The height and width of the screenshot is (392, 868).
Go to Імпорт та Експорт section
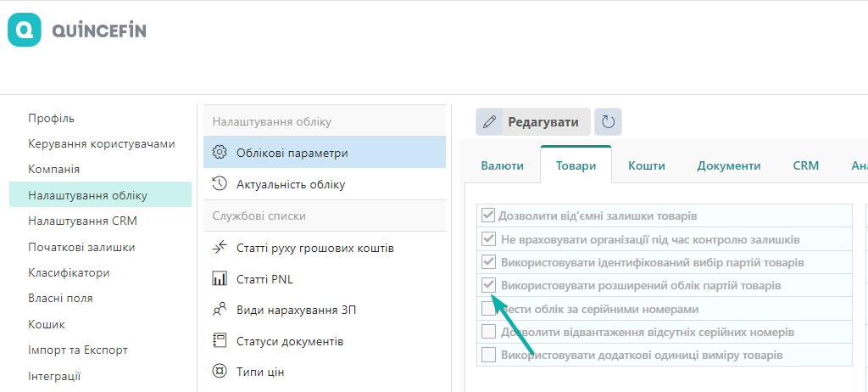[x=78, y=350]
